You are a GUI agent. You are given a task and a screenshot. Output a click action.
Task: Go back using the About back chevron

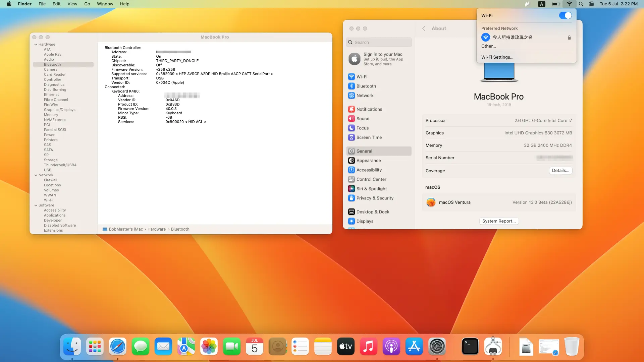point(424,28)
